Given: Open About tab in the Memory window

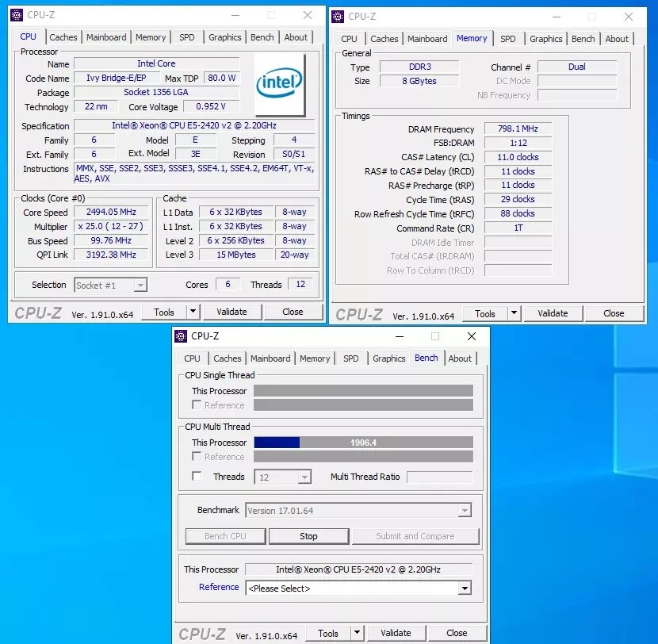Looking at the screenshot, I should [617, 39].
